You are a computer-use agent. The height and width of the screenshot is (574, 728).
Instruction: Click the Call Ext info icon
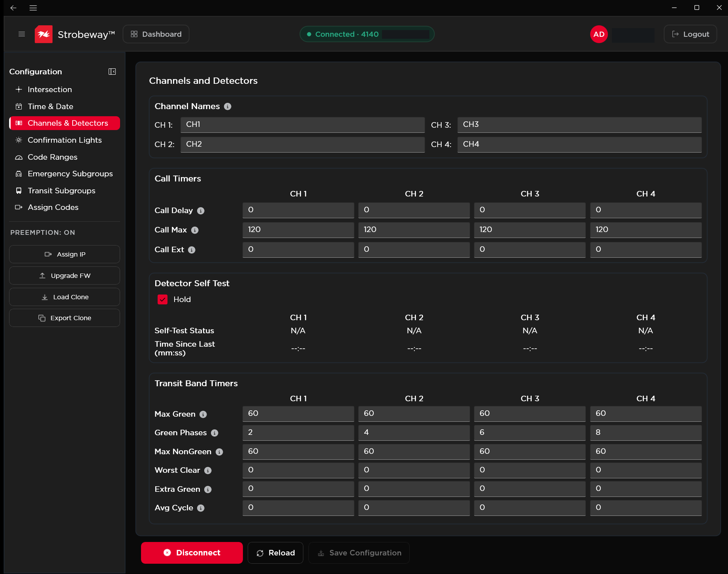click(x=192, y=250)
